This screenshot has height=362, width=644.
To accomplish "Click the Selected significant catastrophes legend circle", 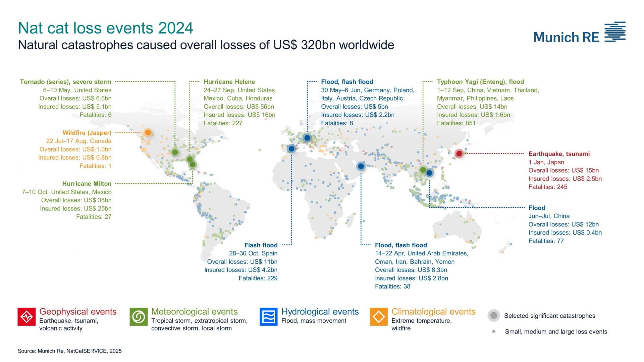I will [x=493, y=315].
